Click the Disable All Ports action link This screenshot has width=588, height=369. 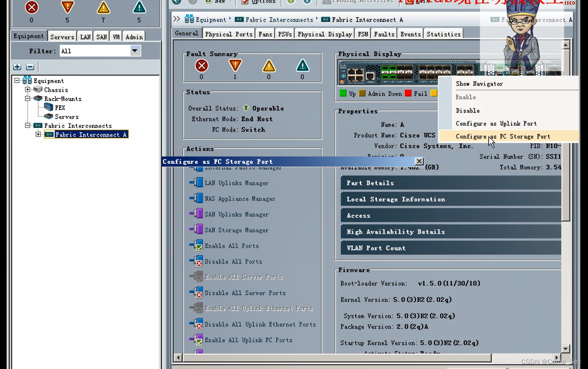pos(233,261)
